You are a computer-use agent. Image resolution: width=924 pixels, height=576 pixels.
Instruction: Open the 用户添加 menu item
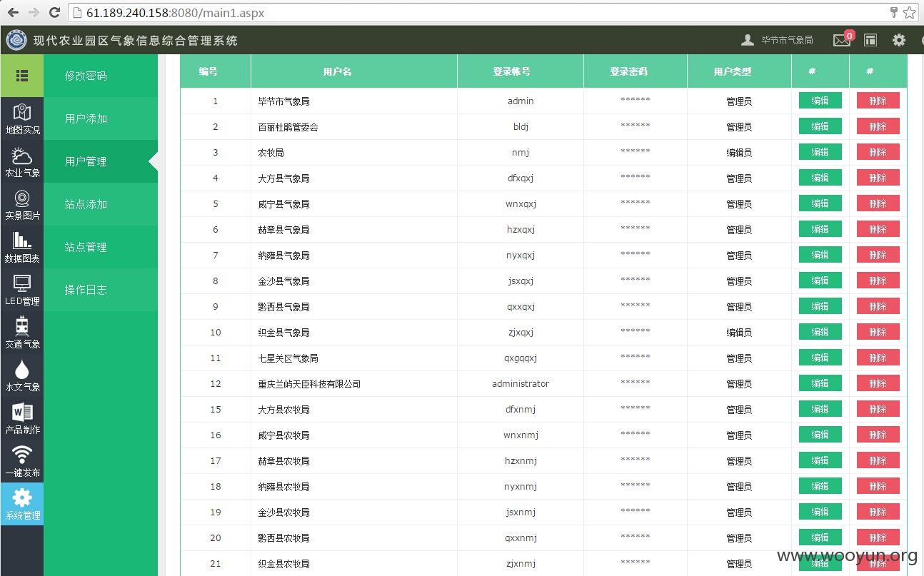(101, 118)
